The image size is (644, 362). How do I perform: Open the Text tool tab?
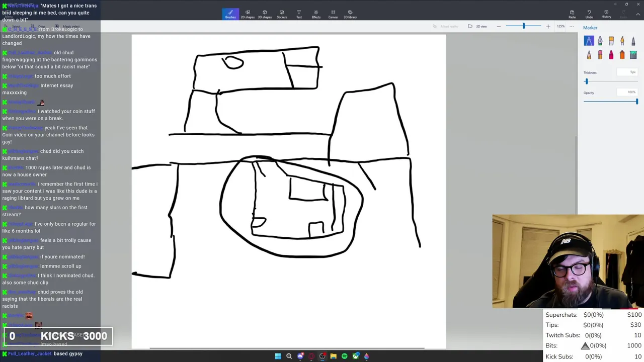tap(299, 14)
